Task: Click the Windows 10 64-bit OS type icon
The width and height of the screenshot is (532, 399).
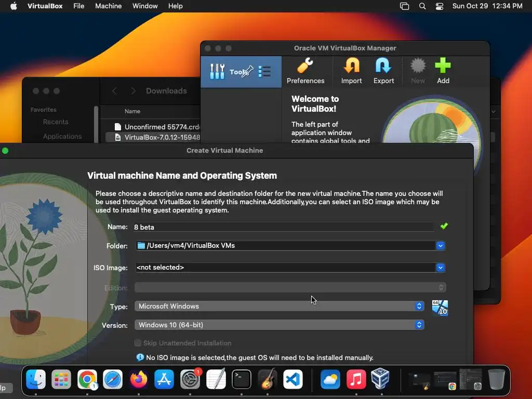Action: pos(440,308)
